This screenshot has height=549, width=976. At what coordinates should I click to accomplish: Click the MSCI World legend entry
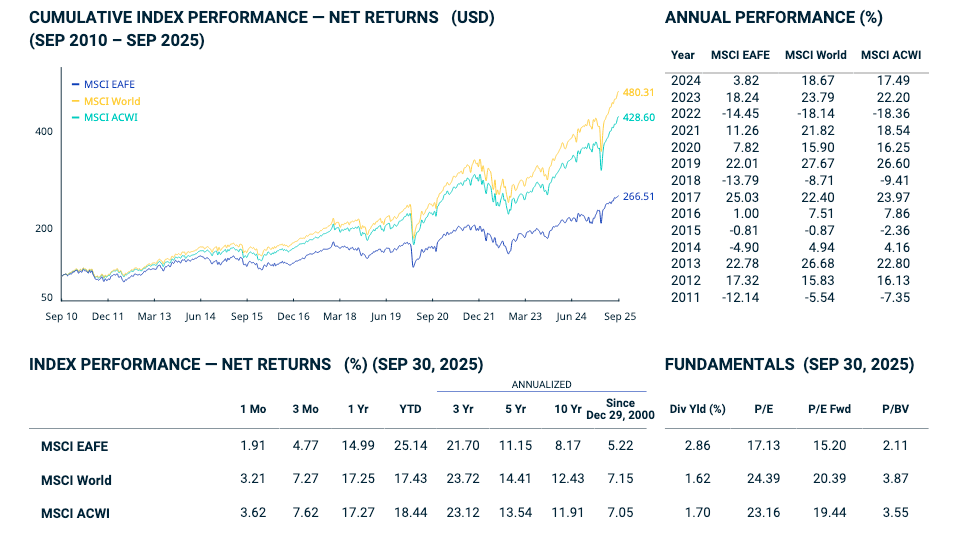pyautogui.click(x=111, y=101)
